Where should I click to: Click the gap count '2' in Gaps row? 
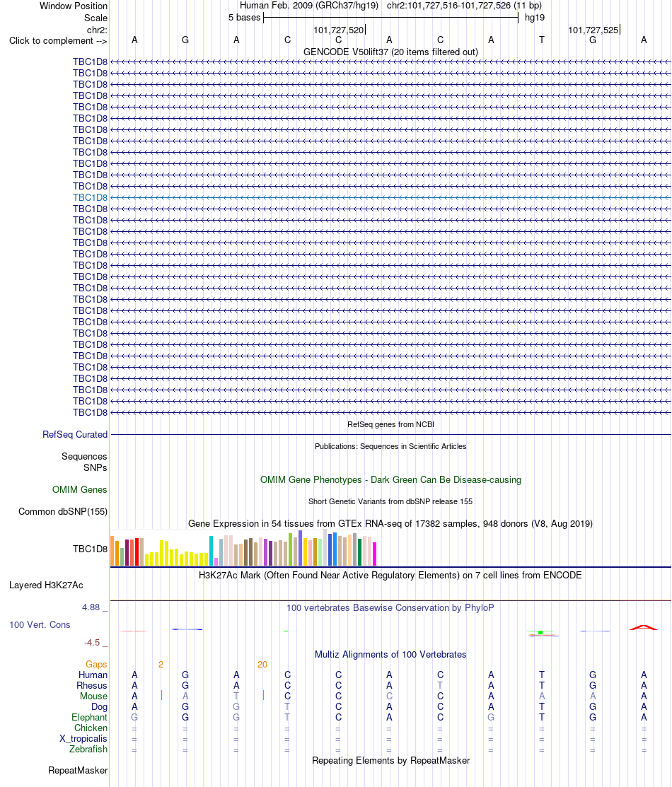[161, 665]
